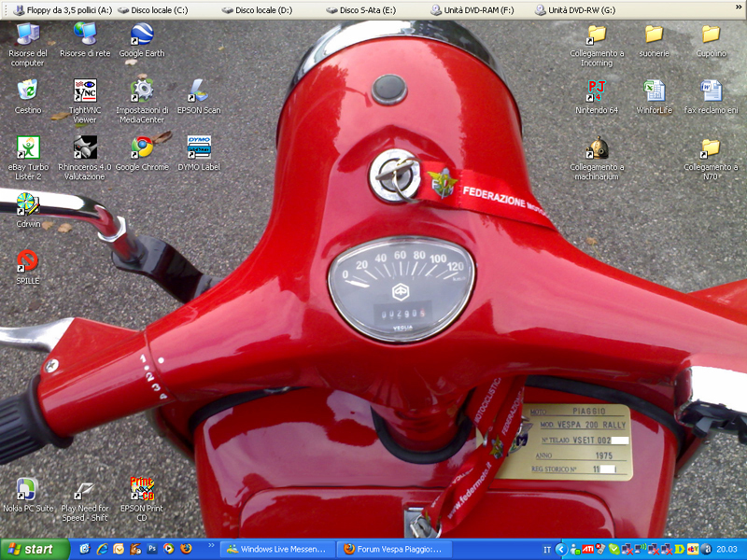Open the Risorse del computer desktop icon
The height and width of the screenshot is (560, 747).
click(28, 44)
